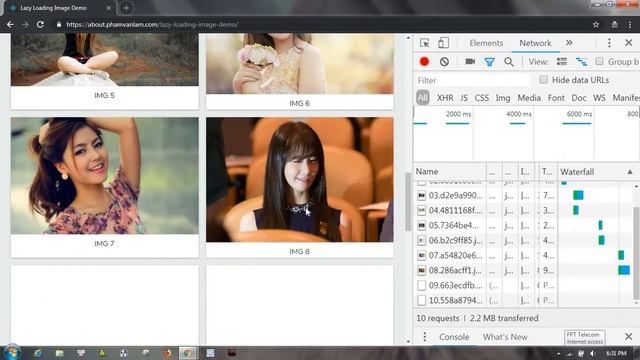Click the IMG 8 picture

tap(300, 180)
